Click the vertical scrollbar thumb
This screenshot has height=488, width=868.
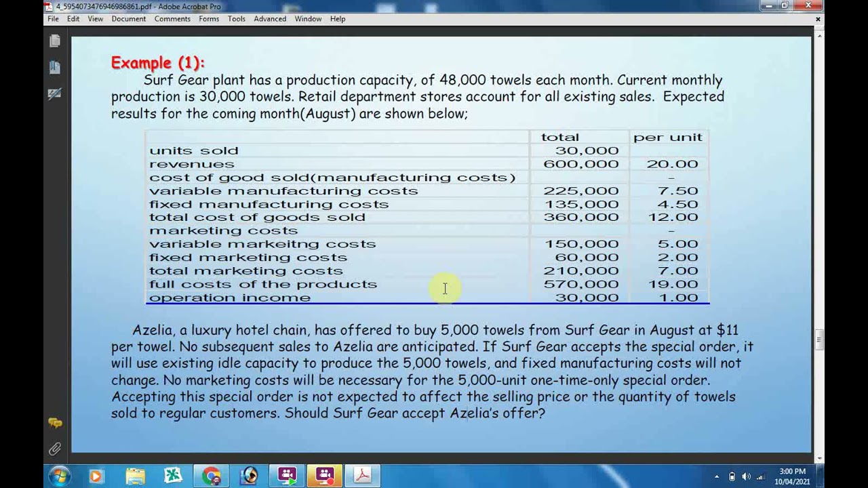coord(818,339)
